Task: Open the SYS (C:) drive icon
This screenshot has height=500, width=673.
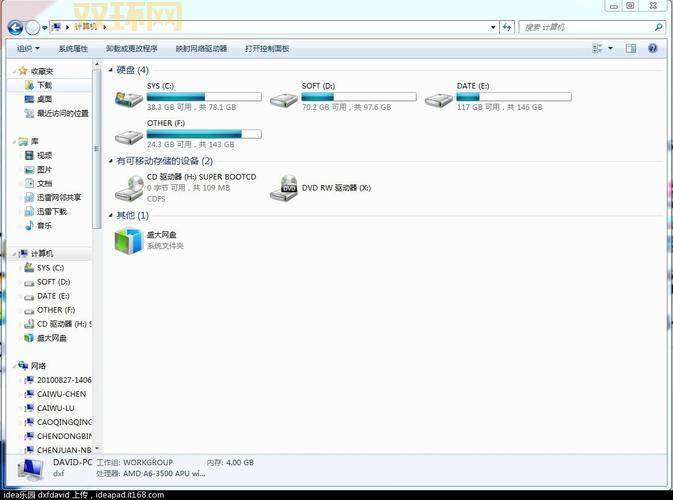Action: point(129,98)
